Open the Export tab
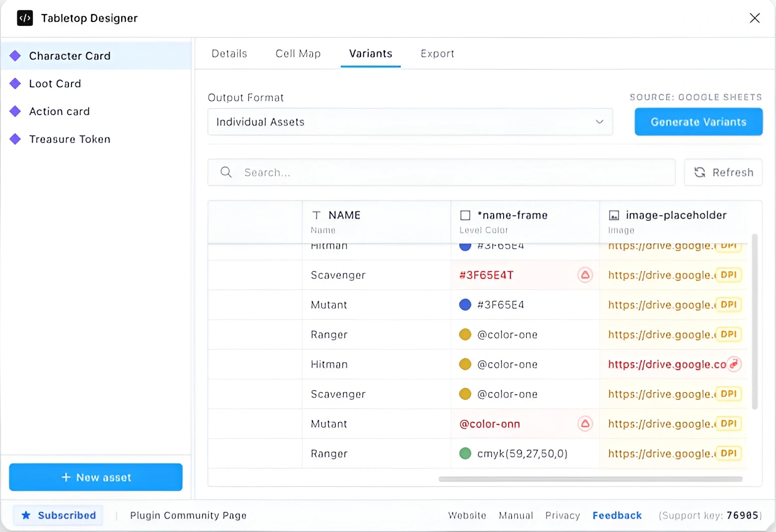 click(437, 54)
